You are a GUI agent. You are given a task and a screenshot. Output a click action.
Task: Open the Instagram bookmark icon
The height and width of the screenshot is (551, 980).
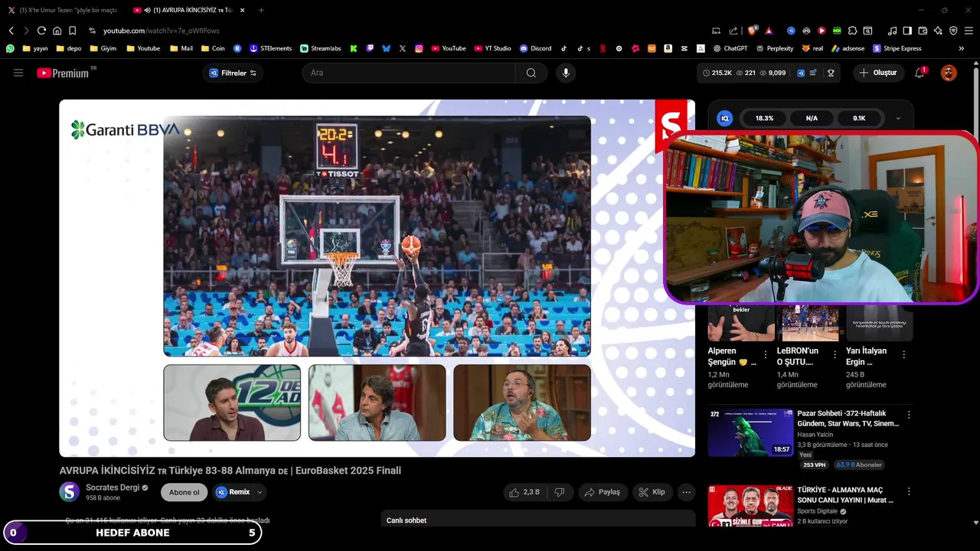tap(419, 48)
